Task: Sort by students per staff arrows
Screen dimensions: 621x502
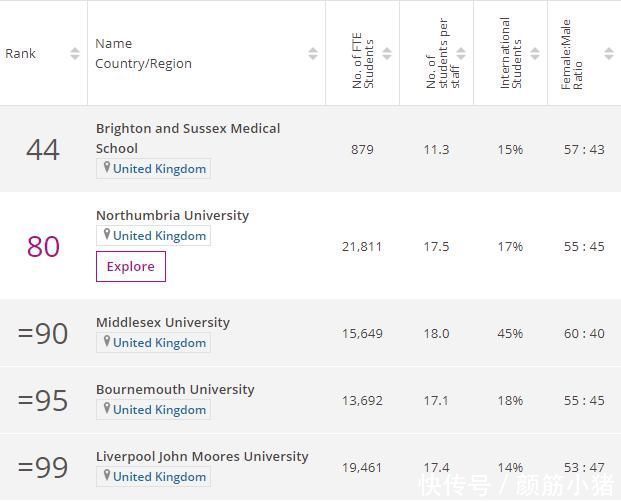Action: point(461,54)
